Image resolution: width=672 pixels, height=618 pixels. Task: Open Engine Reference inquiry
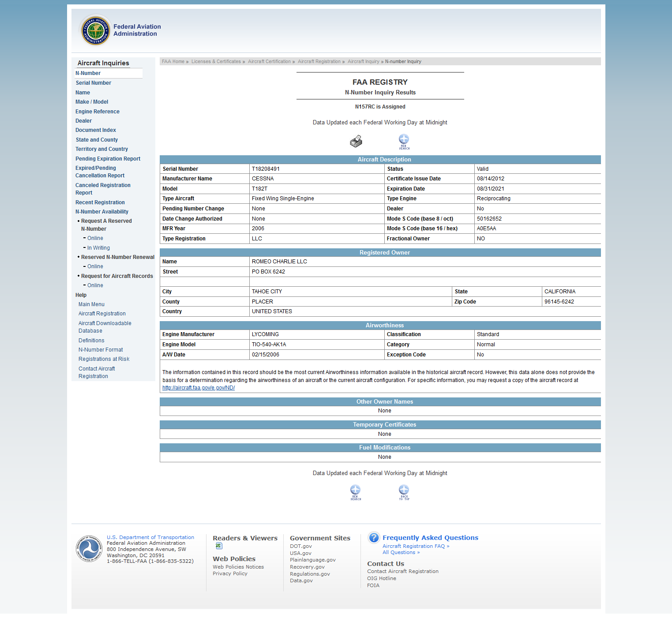(98, 112)
